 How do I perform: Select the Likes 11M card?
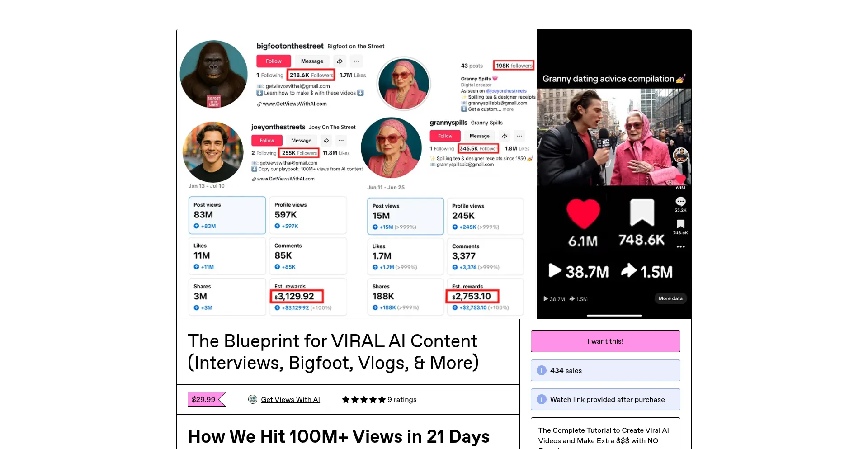[x=227, y=256]
